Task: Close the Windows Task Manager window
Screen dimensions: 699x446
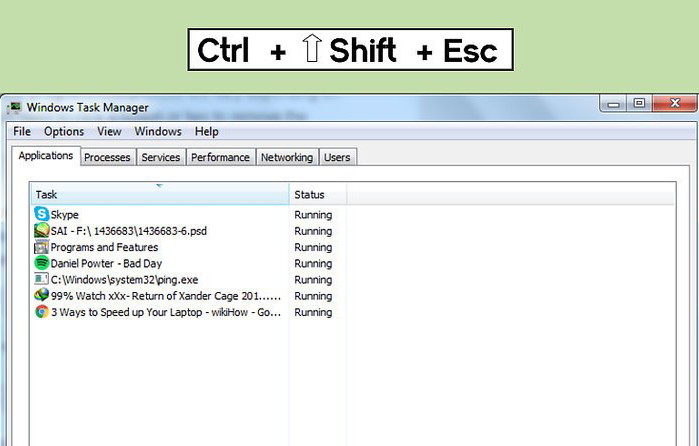Action: [675, 103]
